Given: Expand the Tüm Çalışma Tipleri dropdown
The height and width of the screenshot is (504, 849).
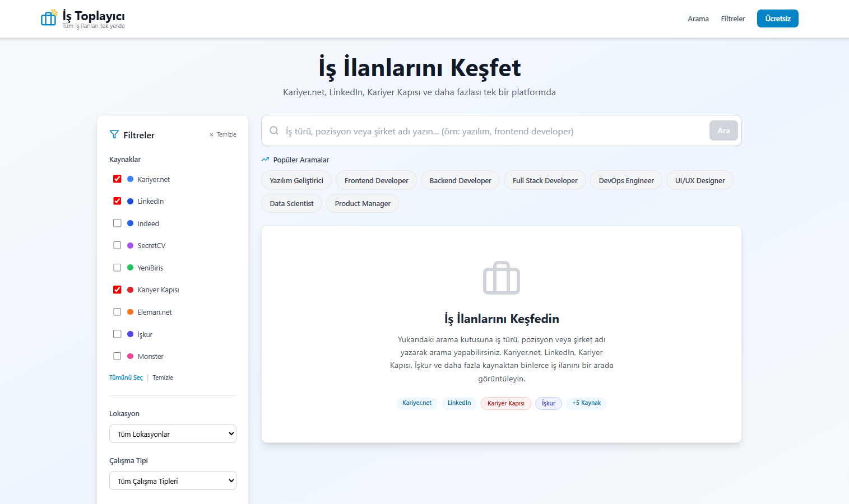Looking at the screenshot, I should click(173, 480).
